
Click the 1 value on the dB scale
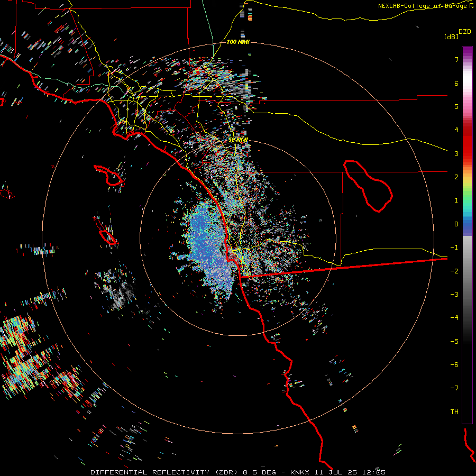click(456, 200)
